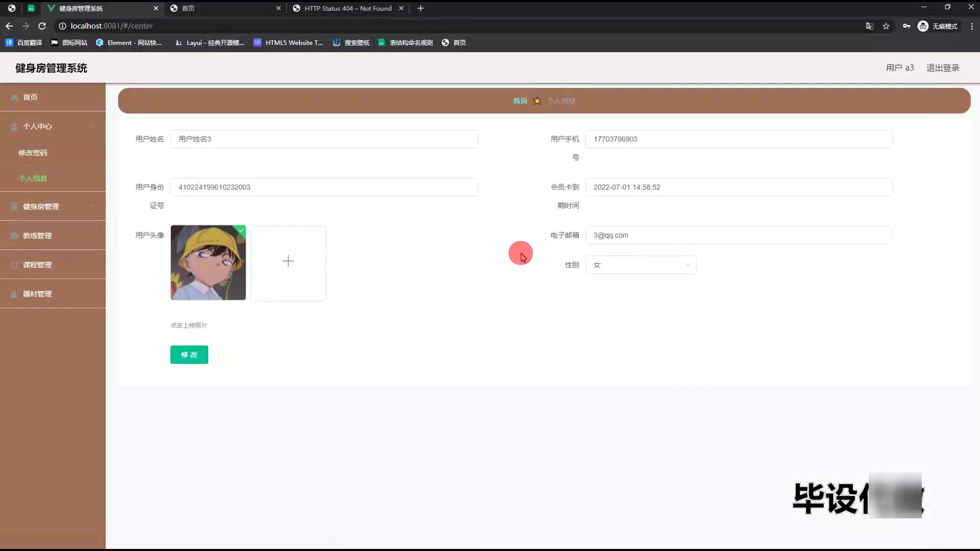Click the 首页 breadcrumb link
980x551 pixels.
click(520, 101)
